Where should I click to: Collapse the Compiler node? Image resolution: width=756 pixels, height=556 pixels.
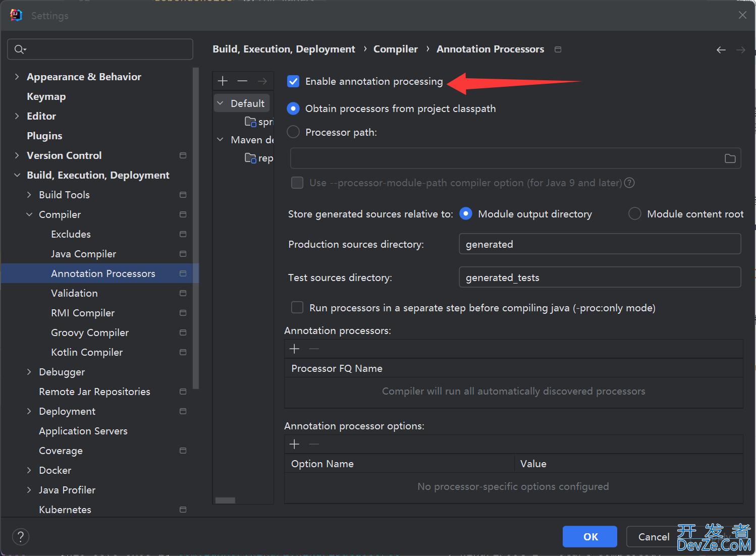coord(29,214)
